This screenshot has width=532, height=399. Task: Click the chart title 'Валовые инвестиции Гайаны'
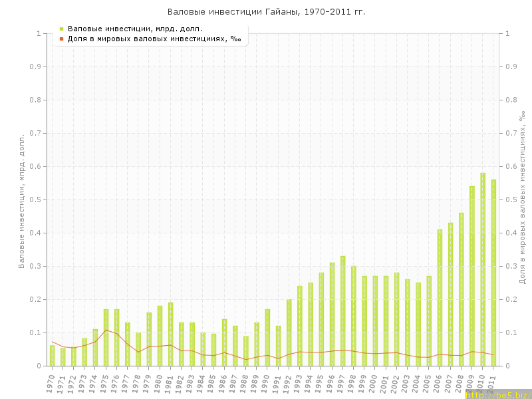tap(266, 12)
